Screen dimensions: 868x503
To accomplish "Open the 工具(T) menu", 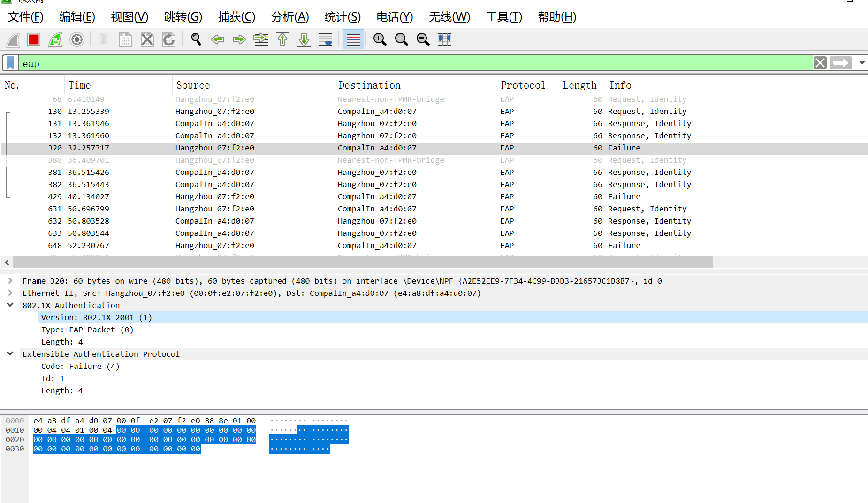I will pos(504,17).
